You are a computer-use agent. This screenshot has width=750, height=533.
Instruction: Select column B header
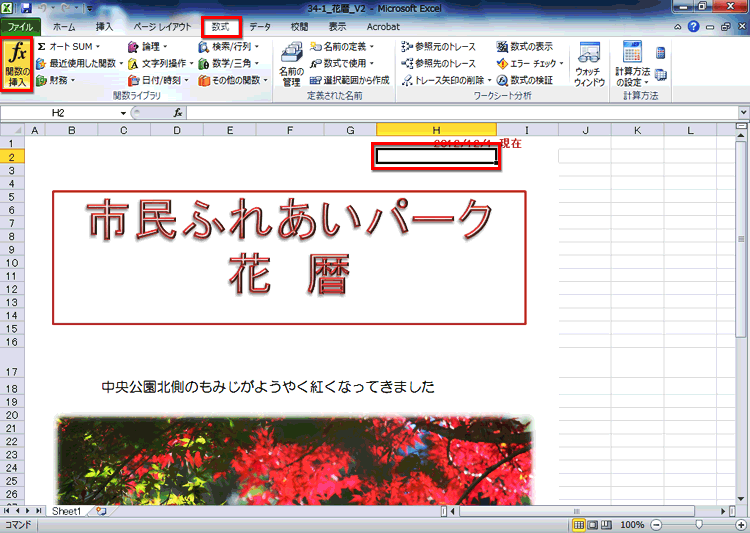pyautogui.click(x=72, y=130)
